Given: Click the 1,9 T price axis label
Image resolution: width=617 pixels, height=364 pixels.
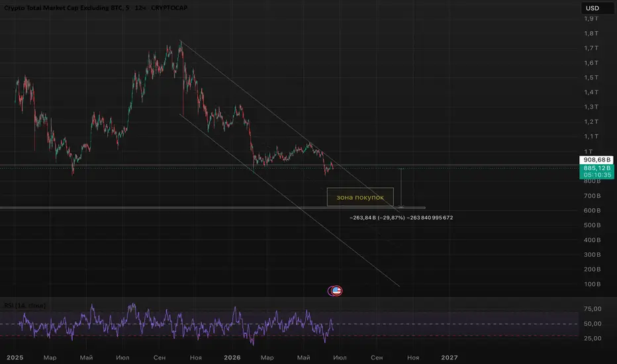Looking at the screenshot, I should point(591,19).
